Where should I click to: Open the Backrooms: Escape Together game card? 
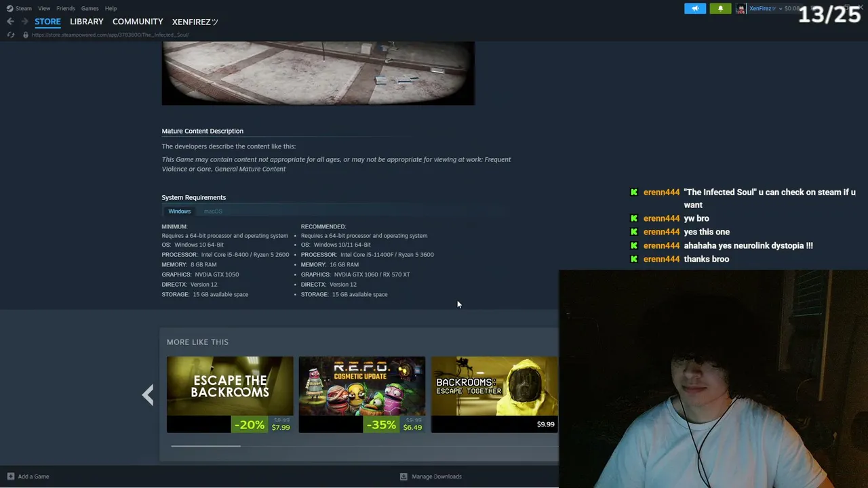[494, 394]
